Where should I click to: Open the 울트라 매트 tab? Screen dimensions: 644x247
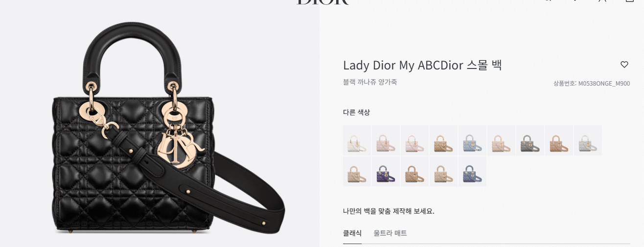tap(390, 233)
